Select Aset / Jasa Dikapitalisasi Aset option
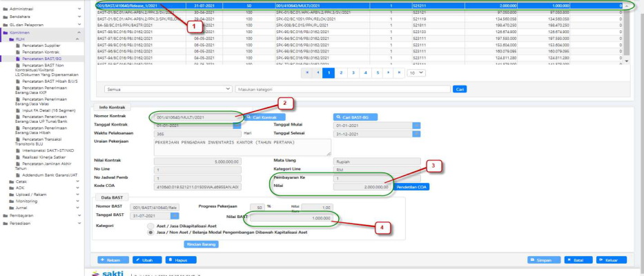The width and height of the screenshot is (644, 276). (x=151, y=226)
